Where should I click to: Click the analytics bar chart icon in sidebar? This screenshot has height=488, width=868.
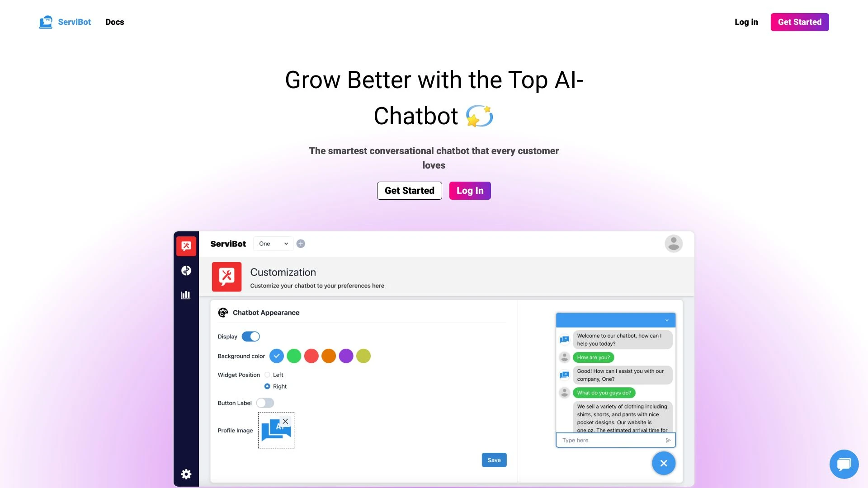point(186,295)
